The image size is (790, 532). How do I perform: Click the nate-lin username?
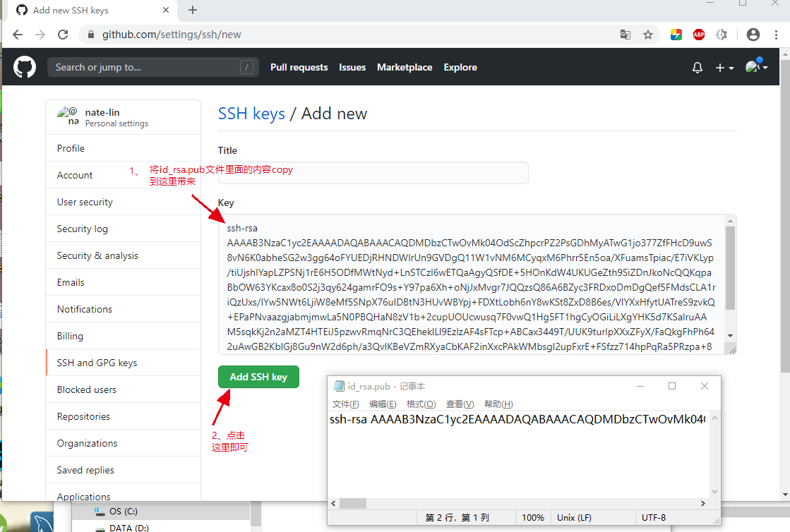102,112
